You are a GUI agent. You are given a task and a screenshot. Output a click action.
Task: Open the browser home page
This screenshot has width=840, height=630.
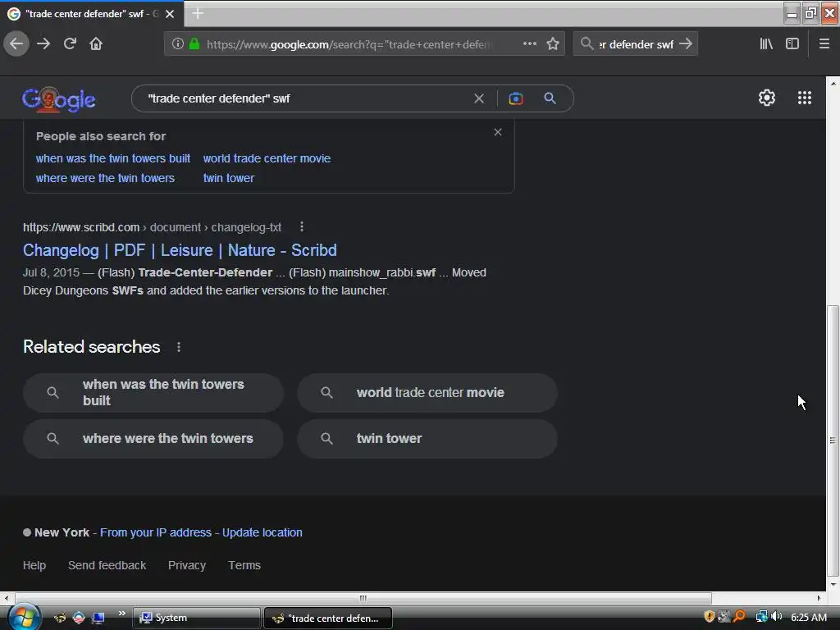[x=96, y=44]
